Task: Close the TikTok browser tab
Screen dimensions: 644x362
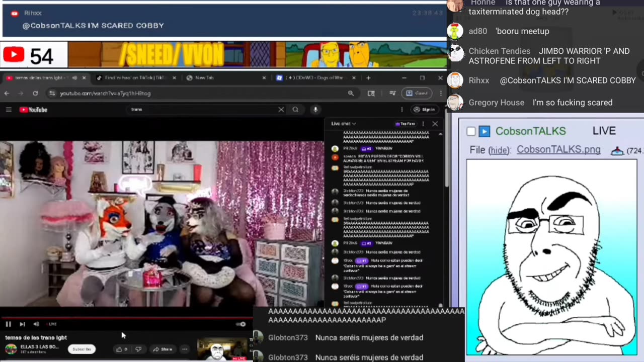Action: click(x=175, y=78)
